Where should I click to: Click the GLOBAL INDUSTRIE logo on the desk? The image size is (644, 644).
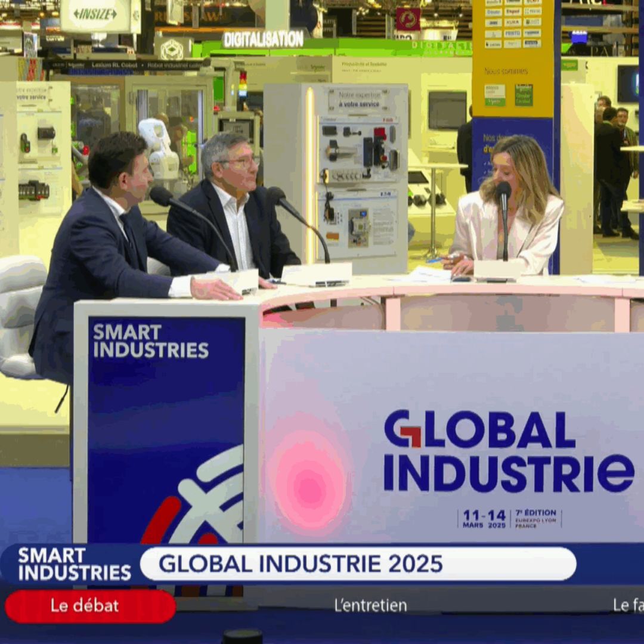click(x=509, y=451)
